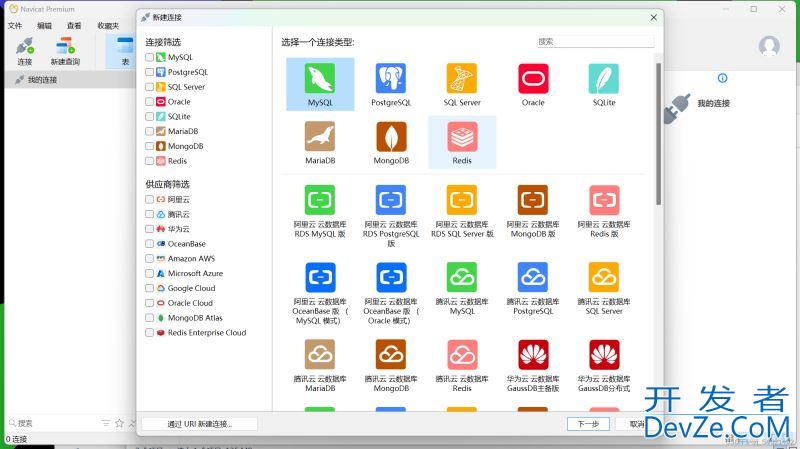
Task: Click the connection type list scrollbar
Action: tap(659, 134)
